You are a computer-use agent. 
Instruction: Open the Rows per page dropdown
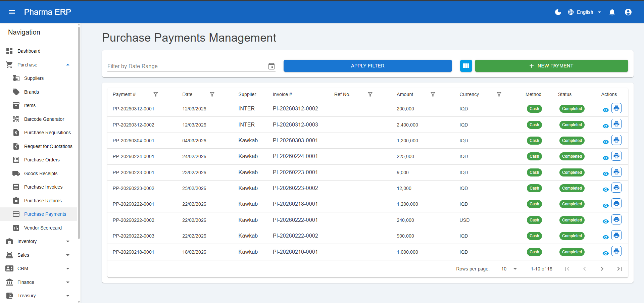tap(508, 269)
